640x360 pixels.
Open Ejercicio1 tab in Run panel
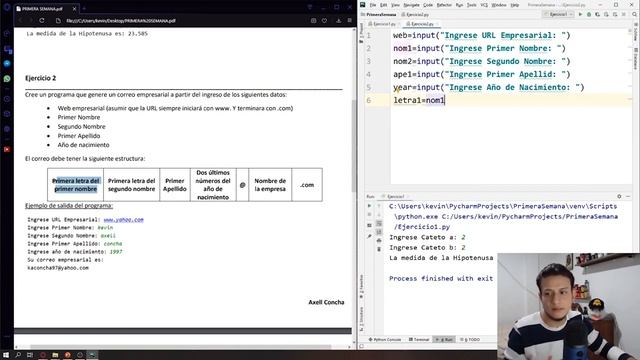coord(395,196)
